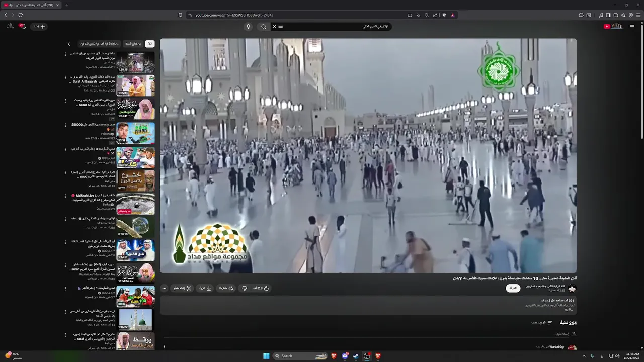Open options menu for the 'Surat Al Baqarah' video
Screen dimensions: 644x362
click(x=65, y=77)
